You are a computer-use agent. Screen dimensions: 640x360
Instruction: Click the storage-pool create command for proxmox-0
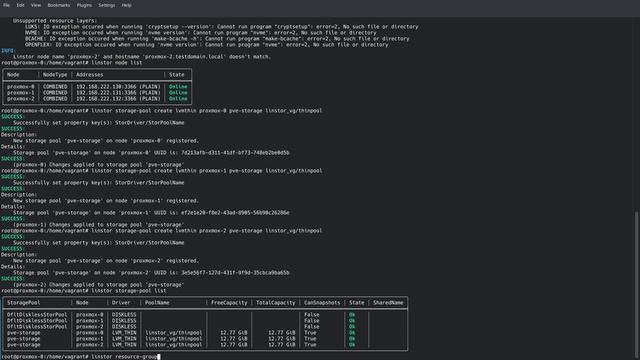[x=207, y=111]
